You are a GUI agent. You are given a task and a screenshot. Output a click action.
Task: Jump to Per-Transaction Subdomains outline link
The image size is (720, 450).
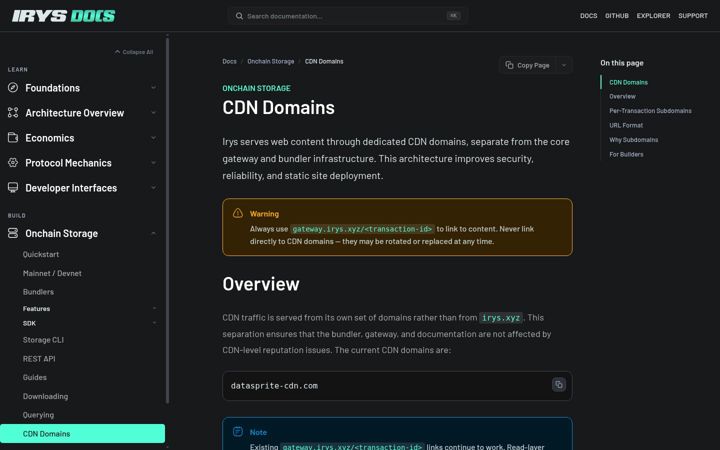(650, 111)
